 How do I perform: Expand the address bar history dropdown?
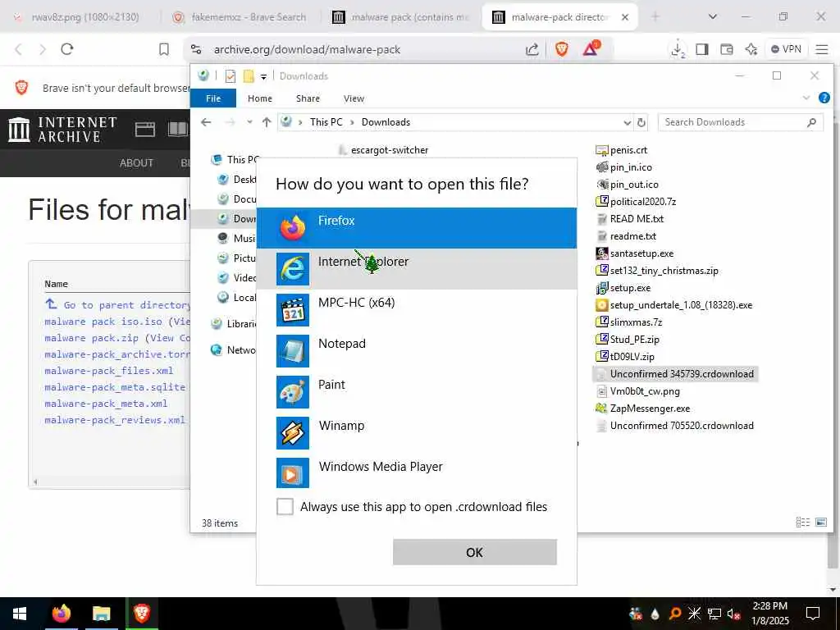[x=628, y=123]
